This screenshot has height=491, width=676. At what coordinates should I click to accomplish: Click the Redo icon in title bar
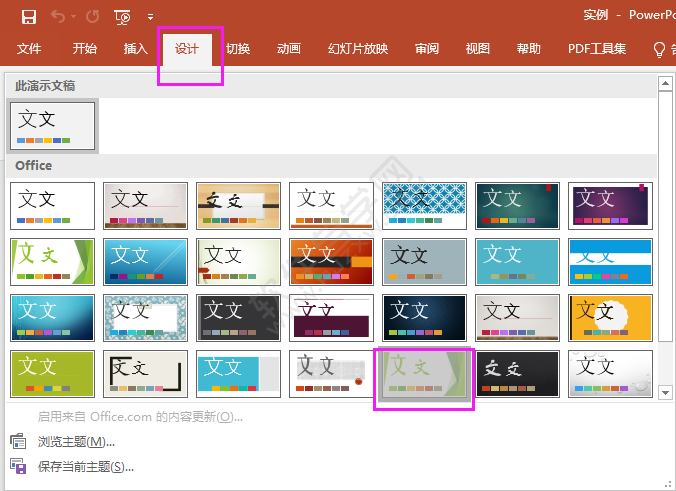92,17
